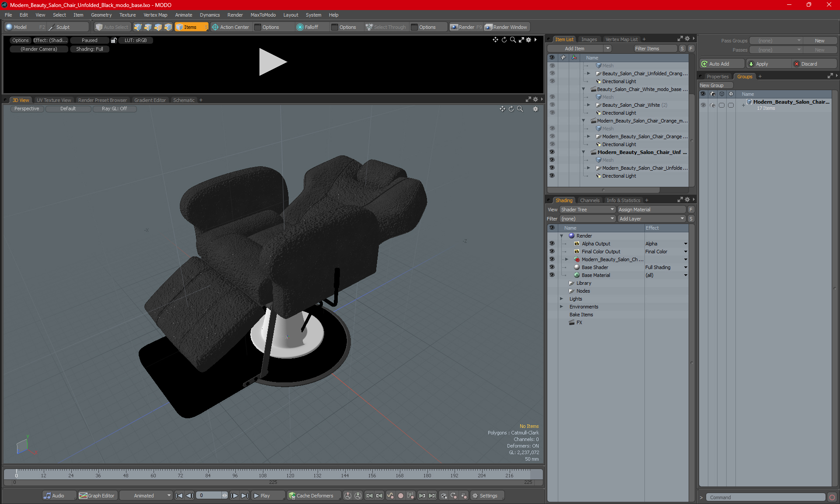This screenshot has height=504, width=840.
Task: Click Discard pass changes button
Action: tap(815, 64)
